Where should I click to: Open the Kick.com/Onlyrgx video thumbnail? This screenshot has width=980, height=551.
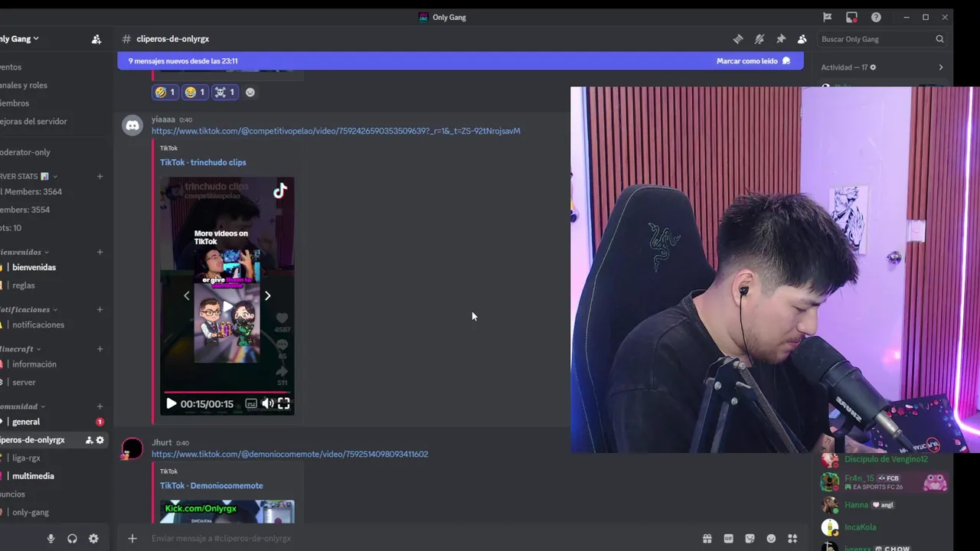[x=227, y=512]
